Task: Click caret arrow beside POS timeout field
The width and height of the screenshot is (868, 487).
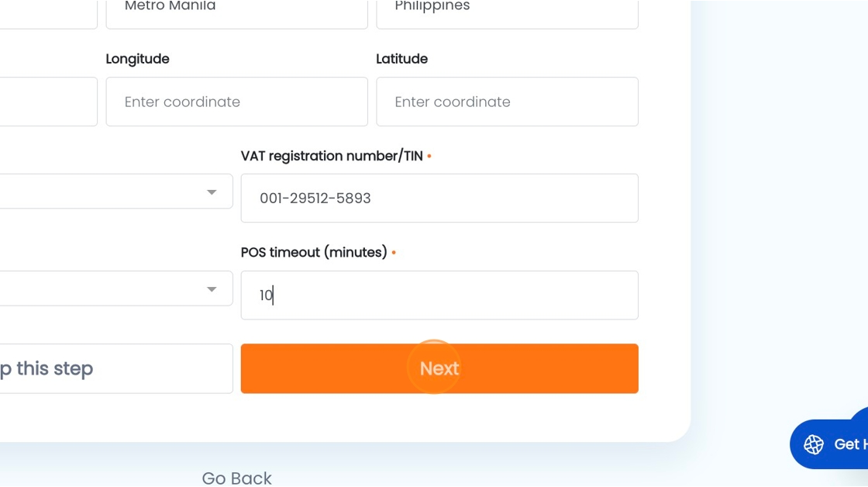Action: [x=212, y=289]
